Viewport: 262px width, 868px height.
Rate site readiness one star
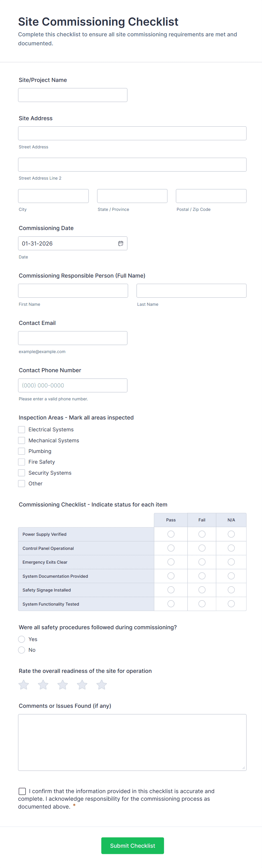[24, 685]
